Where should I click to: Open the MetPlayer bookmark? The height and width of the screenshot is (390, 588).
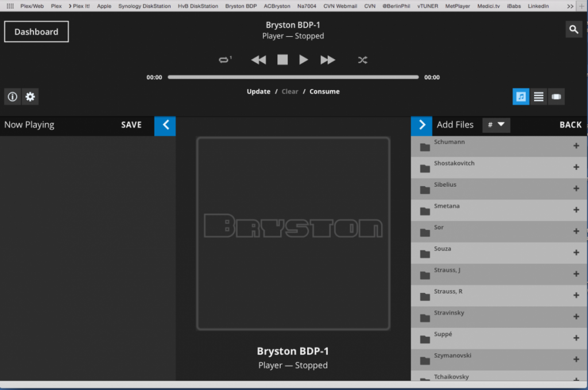pyautogui.click(x=458, y=6)
